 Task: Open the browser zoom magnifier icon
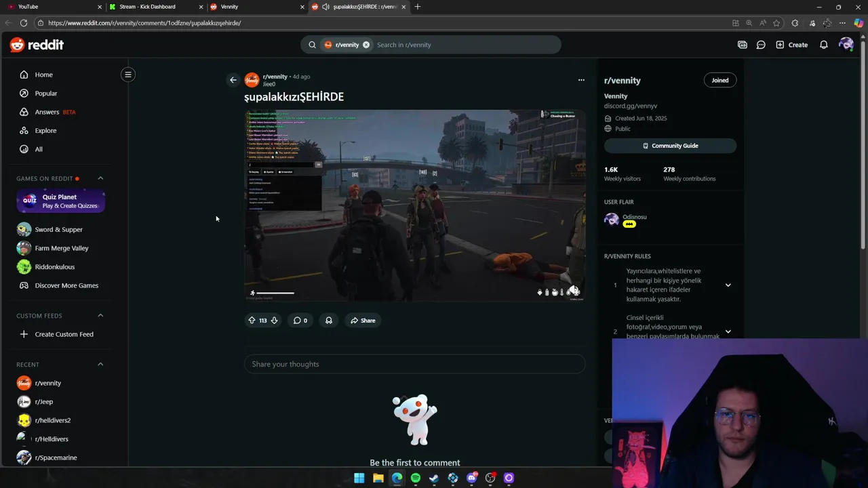[749, 23]
